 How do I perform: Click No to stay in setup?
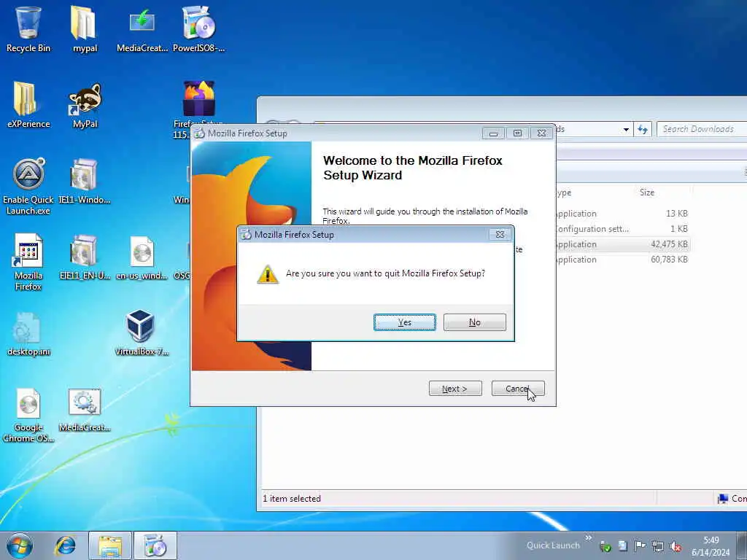(x=474, y=322)
